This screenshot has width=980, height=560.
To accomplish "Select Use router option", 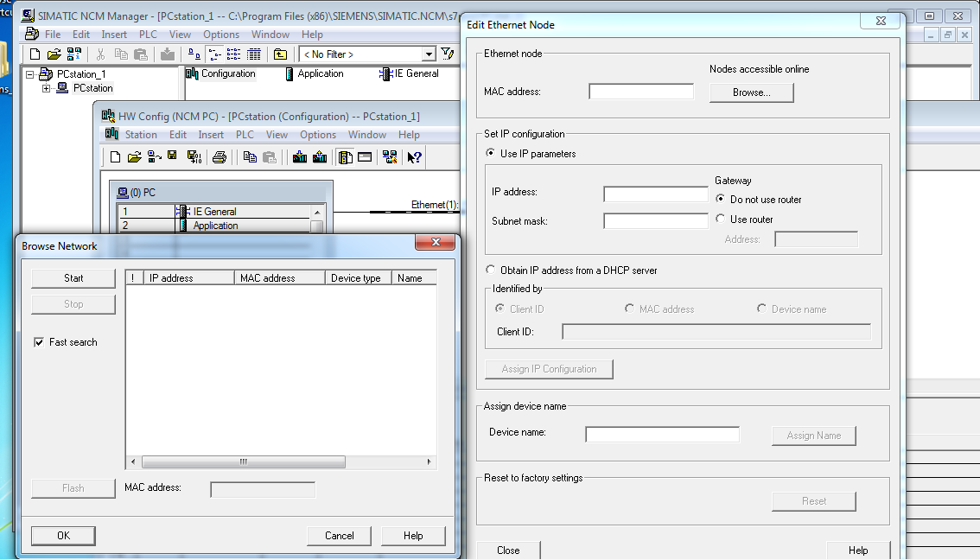I will [x=721, y=219].
